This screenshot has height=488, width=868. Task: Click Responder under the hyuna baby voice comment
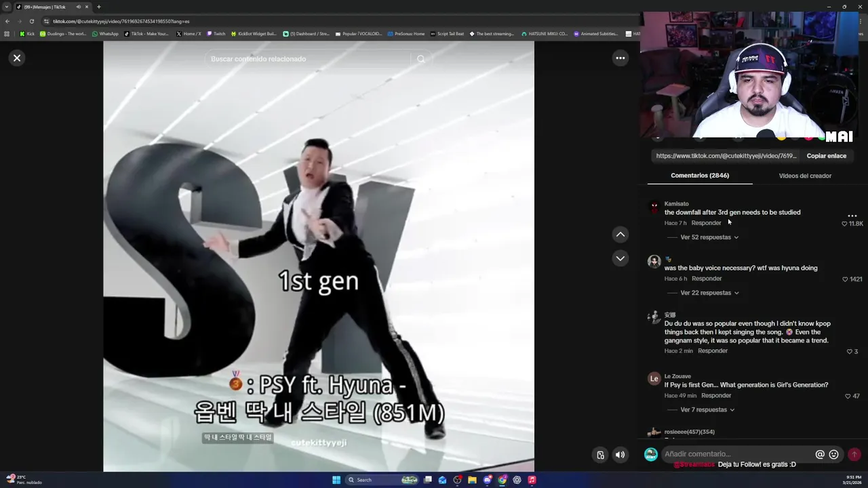[707, 279]
